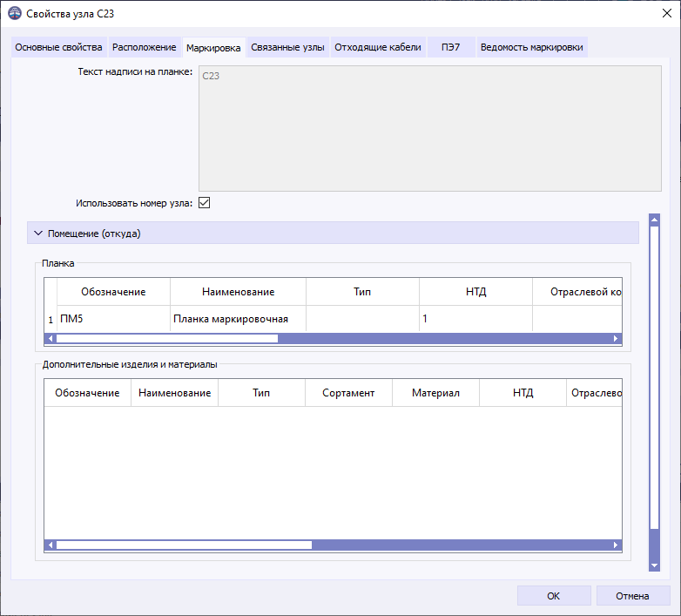Click the НТД cell containing 1
This screenshot has width=681, height=616.
tap(475, 319)
